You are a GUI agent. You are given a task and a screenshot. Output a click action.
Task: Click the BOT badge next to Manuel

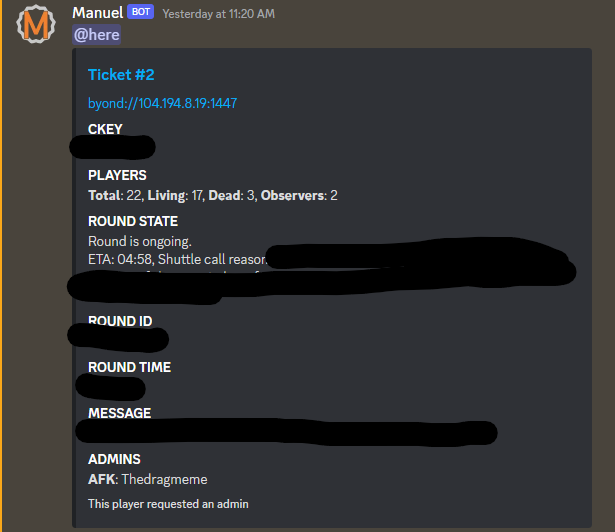click(140, 12)
